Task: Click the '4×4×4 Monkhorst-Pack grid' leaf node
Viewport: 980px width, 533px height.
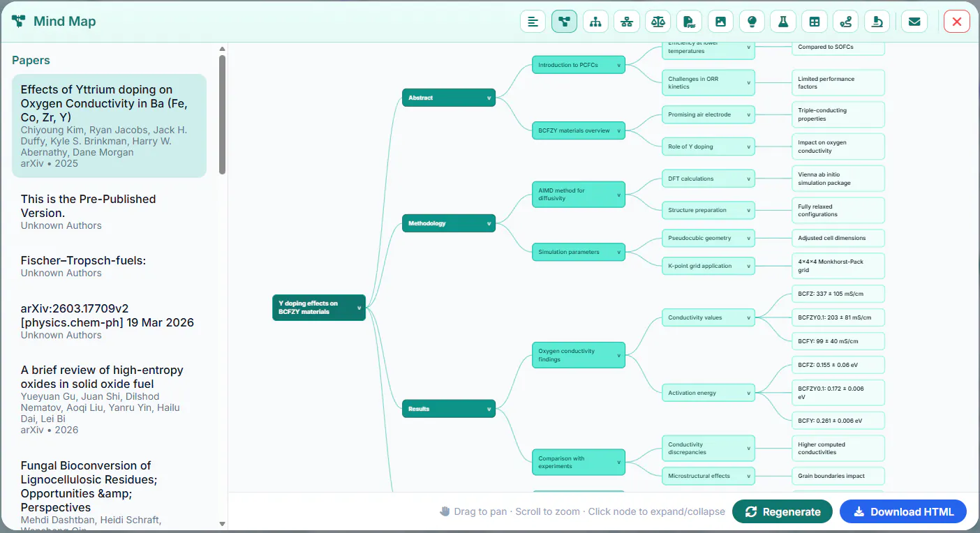Action: [x=838, y=266]
